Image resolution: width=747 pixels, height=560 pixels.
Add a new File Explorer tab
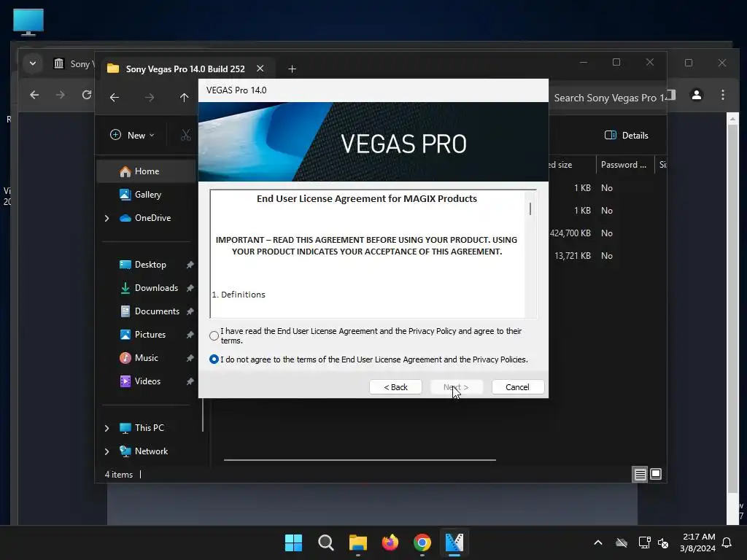[x=292, y=69]
